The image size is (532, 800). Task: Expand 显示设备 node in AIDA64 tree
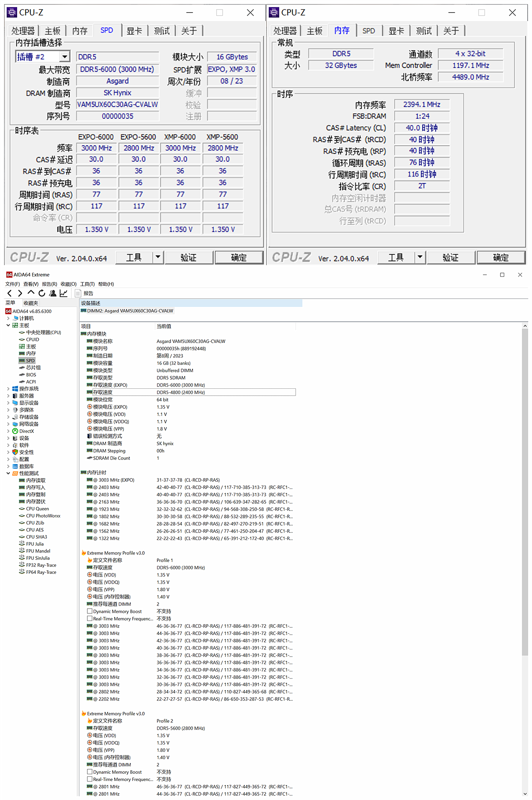pos(8,403)
